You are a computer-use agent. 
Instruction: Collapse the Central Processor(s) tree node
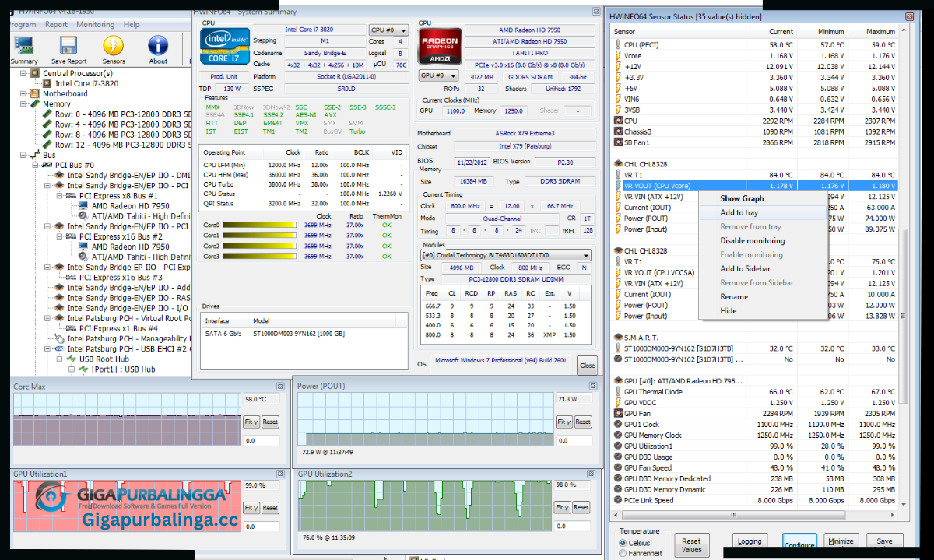[x=24, y=73]
